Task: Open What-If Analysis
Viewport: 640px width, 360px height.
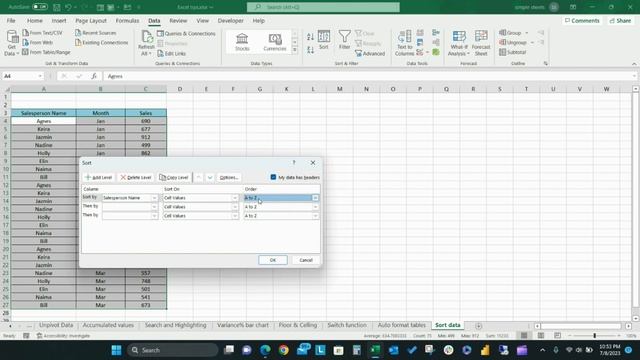Action: coord(458,43)
